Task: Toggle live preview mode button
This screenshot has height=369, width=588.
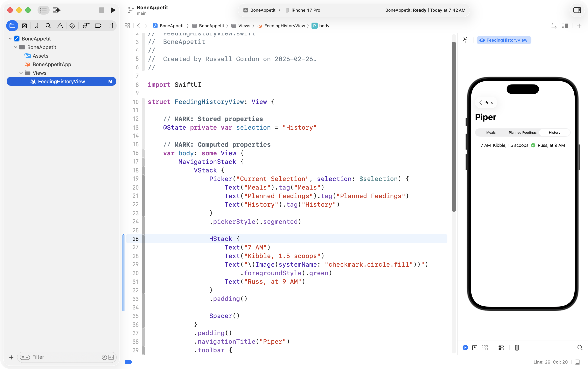Action: pyautogui.click(x=465, y=348)
